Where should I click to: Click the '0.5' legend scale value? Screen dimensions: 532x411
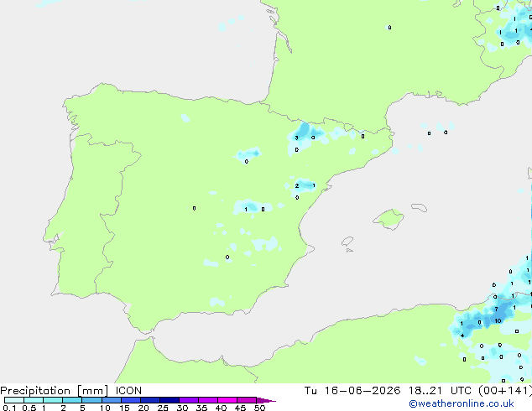(29, 408)
